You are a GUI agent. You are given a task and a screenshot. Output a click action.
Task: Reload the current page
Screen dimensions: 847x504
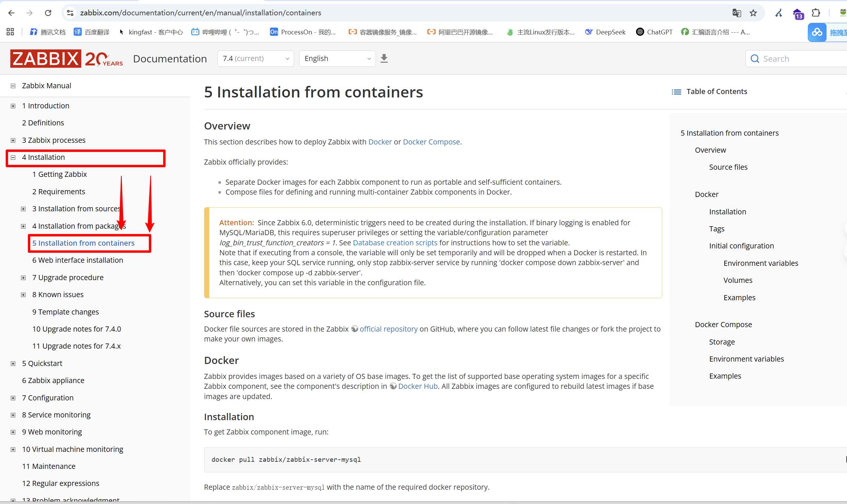coord(48,13)
